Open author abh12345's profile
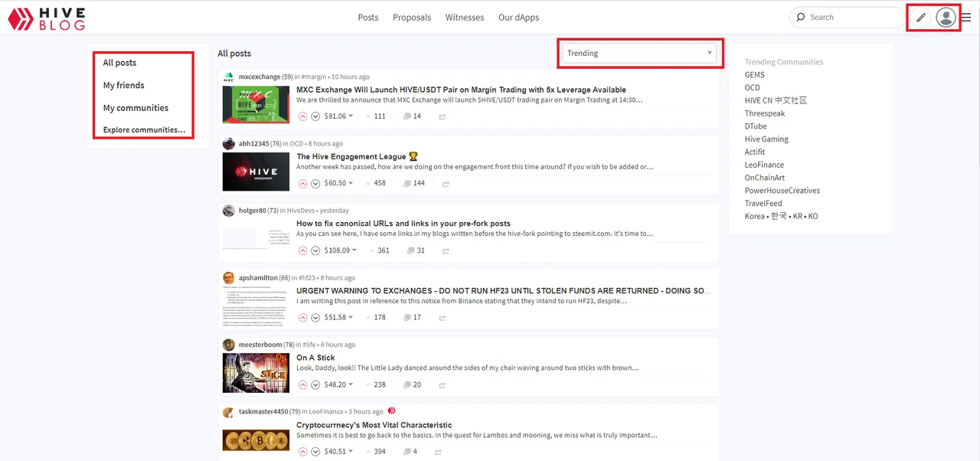This screenshot has height=461, width=980. [x=254, y=143]
